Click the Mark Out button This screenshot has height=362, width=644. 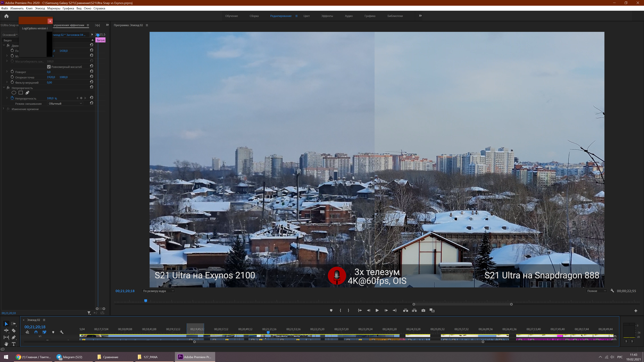(348, 310)
